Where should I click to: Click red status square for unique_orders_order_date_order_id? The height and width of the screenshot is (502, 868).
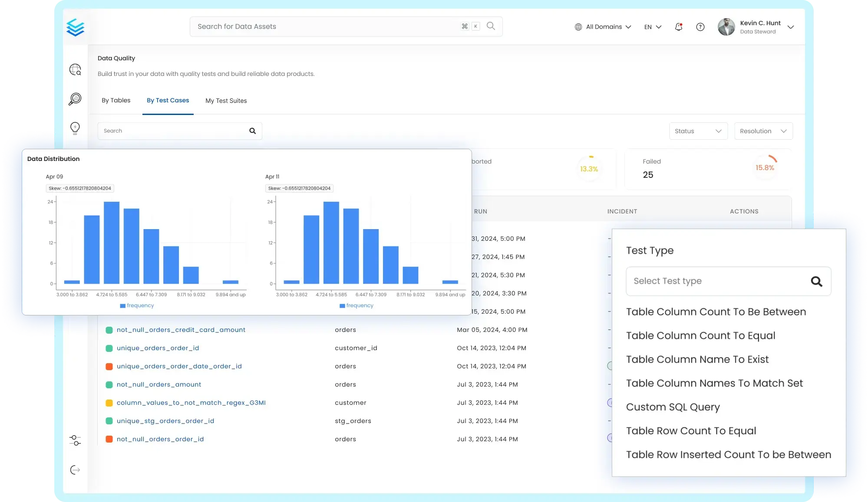click(109, 367)
